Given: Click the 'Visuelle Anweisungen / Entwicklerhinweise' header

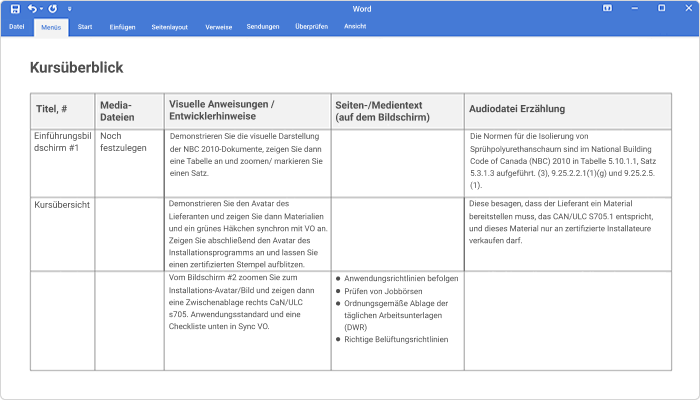Looking at the screenshot, I should [x=248, y=112].
